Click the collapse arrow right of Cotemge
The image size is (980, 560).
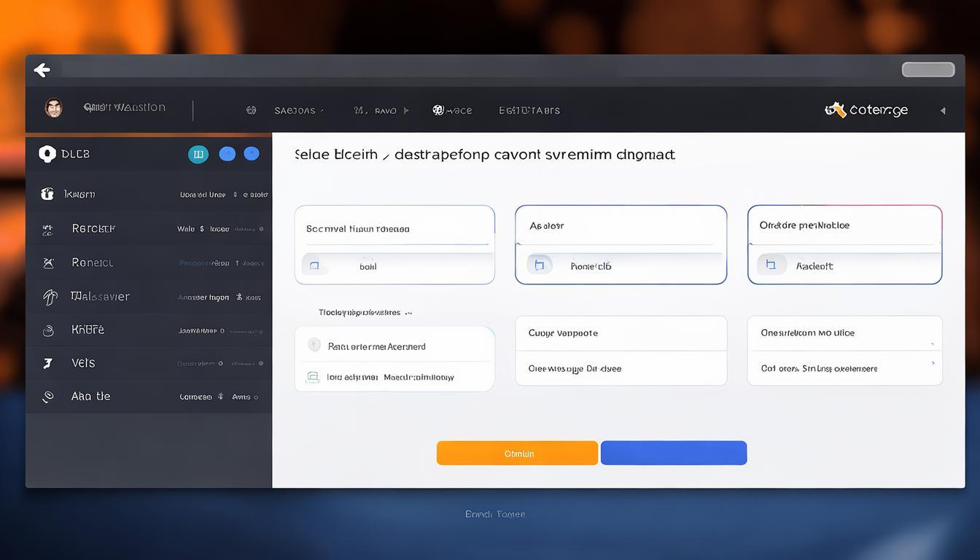coord(943,111)
